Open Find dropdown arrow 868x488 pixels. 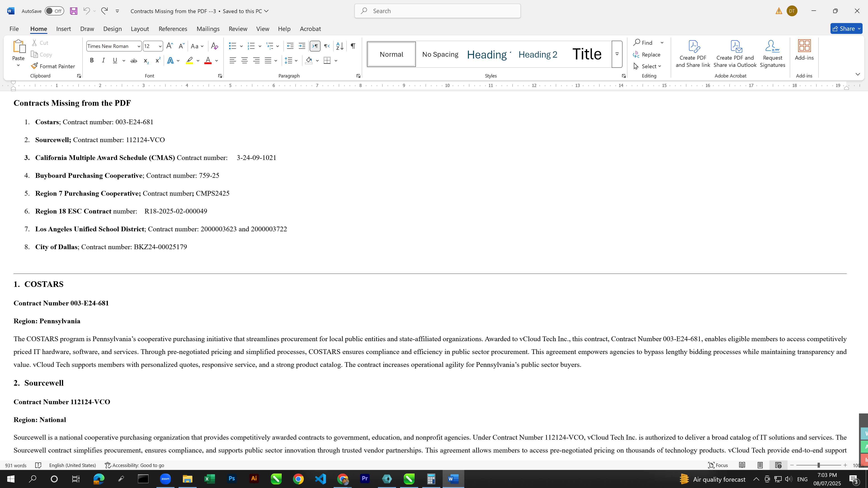(x=662, y=43)
